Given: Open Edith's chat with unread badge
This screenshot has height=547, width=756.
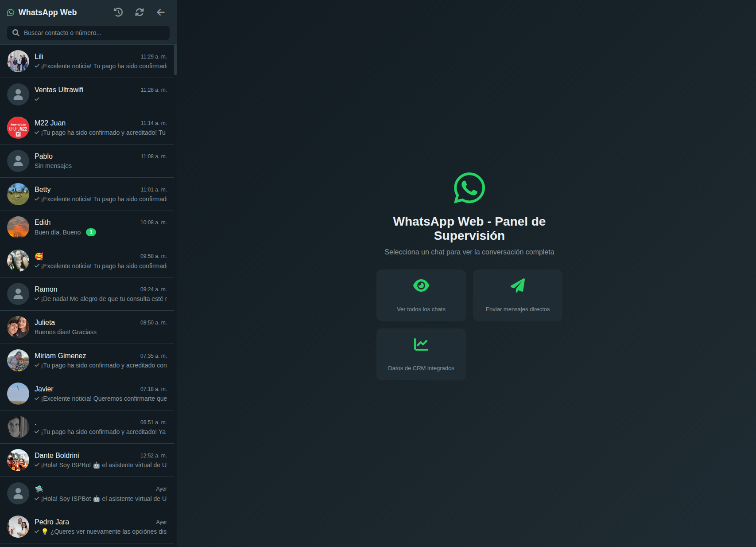Looking at the screenshot, I should (88, 227).
